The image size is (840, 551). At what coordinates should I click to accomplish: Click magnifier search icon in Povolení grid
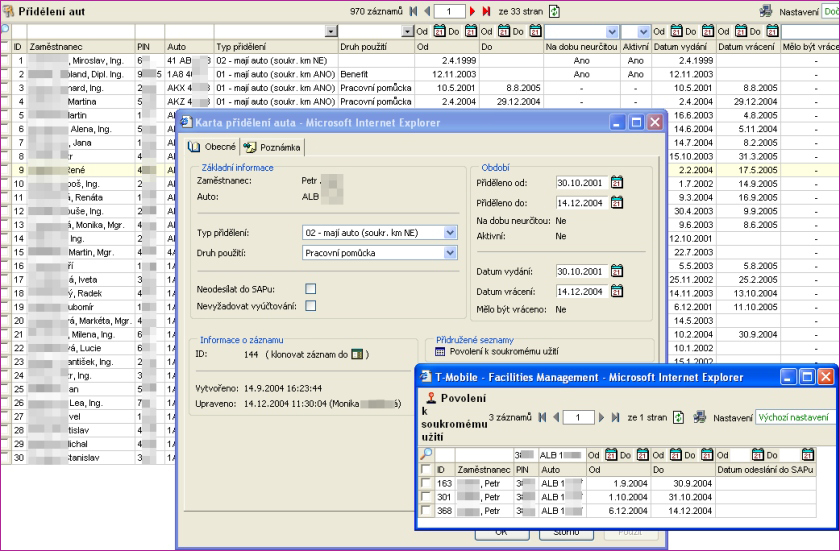(427, 454)
